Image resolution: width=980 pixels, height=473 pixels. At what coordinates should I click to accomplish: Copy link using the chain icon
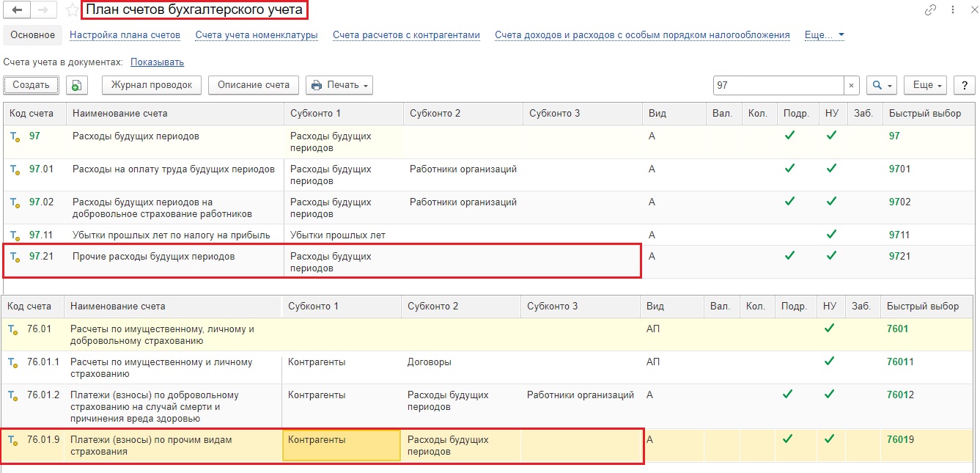930,10
